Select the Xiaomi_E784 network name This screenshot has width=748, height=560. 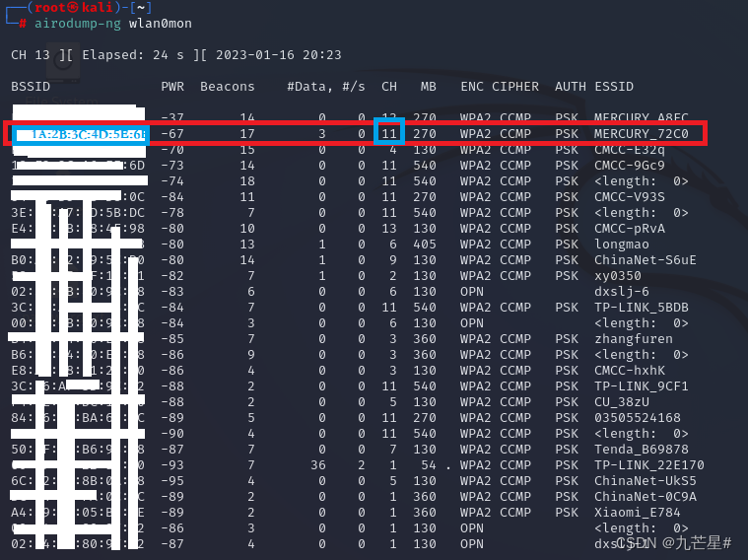[637, 512]
